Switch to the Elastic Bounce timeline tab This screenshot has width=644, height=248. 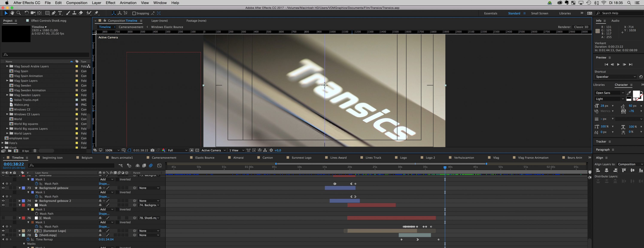click(205, 158)
